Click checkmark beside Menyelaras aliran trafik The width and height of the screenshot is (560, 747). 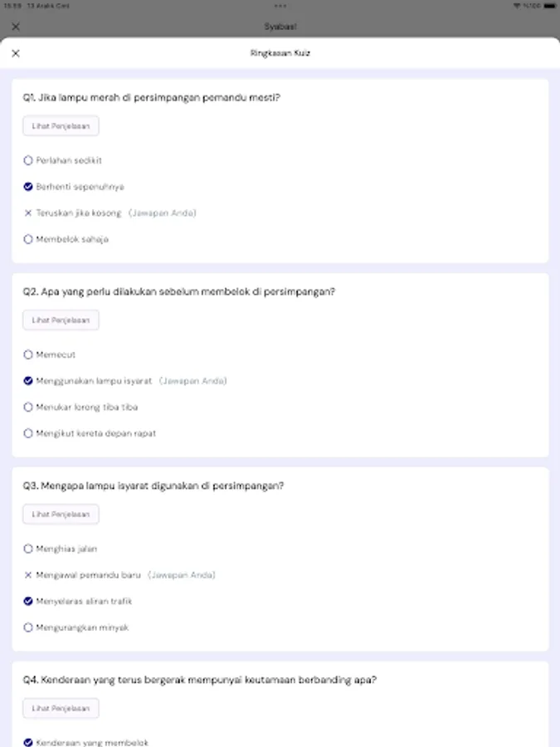(27, 601)
